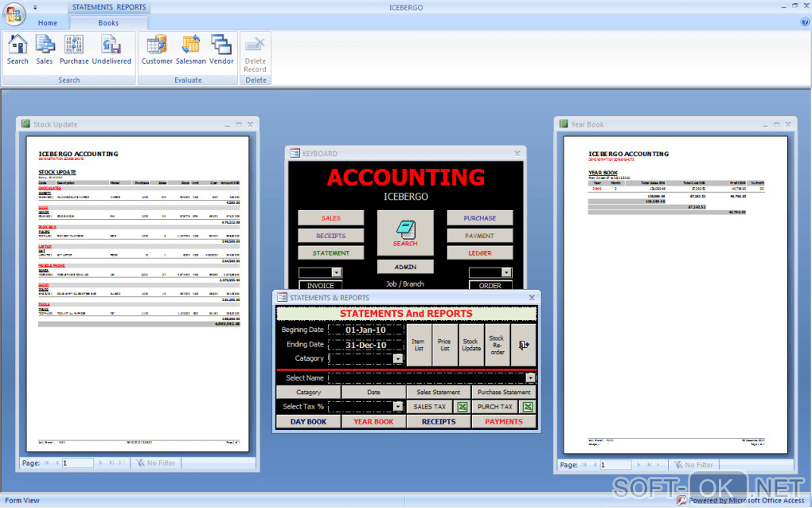
Task: Click the ADMIN button
Action: point(405,267)
